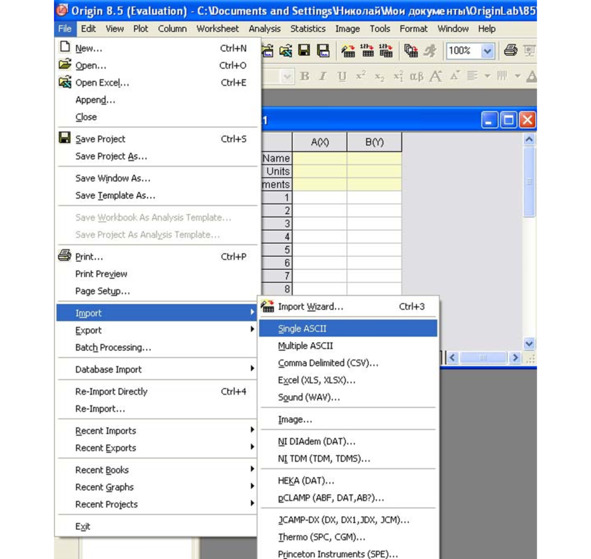Select the B(Y) column header
Screen dimensions: 591x559
tap(374, 142)
